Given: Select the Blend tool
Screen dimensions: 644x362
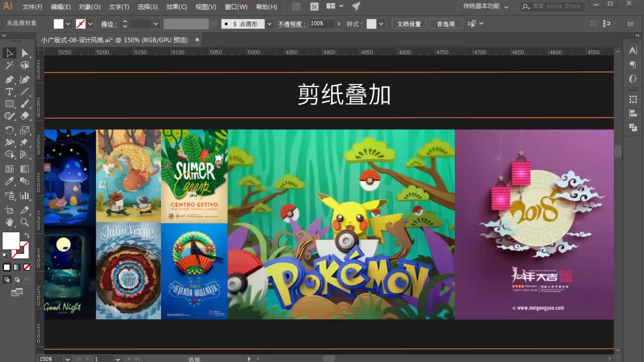Looking at the screenshot, I should pos(25,181).
